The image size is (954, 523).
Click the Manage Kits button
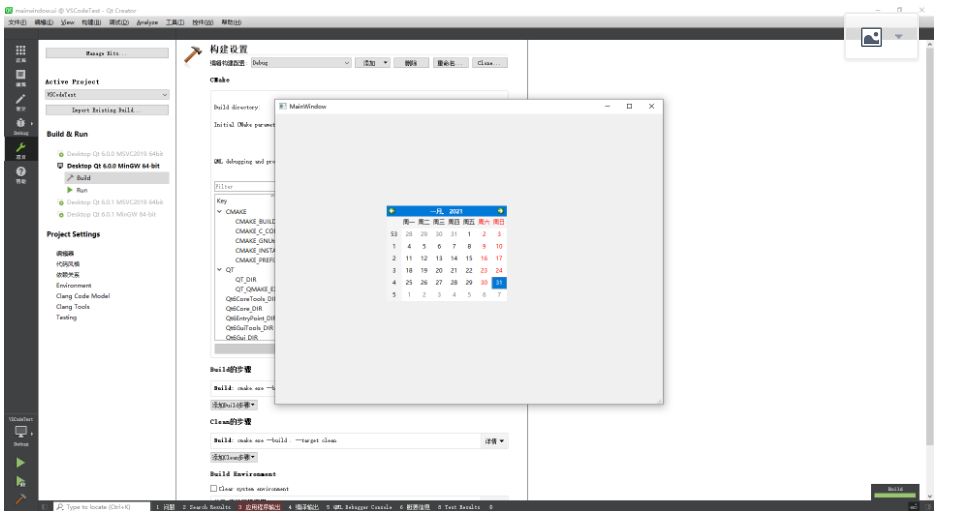107,54
